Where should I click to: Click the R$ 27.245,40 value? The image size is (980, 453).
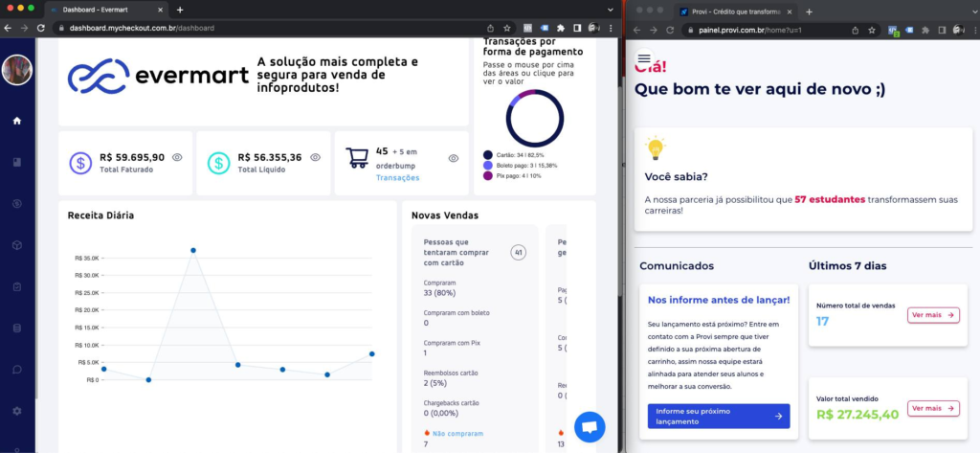[x=857, y=414]
